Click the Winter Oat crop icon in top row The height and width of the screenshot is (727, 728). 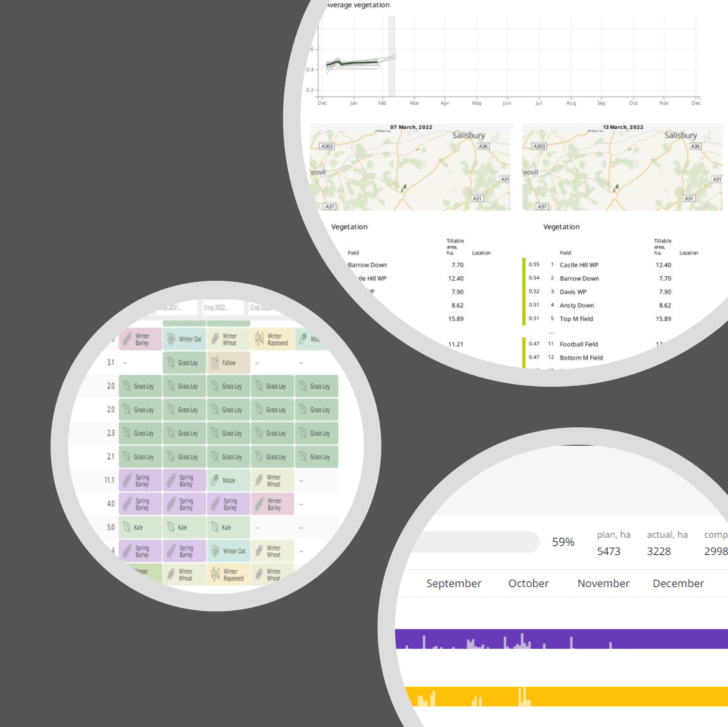coord(171,339)
